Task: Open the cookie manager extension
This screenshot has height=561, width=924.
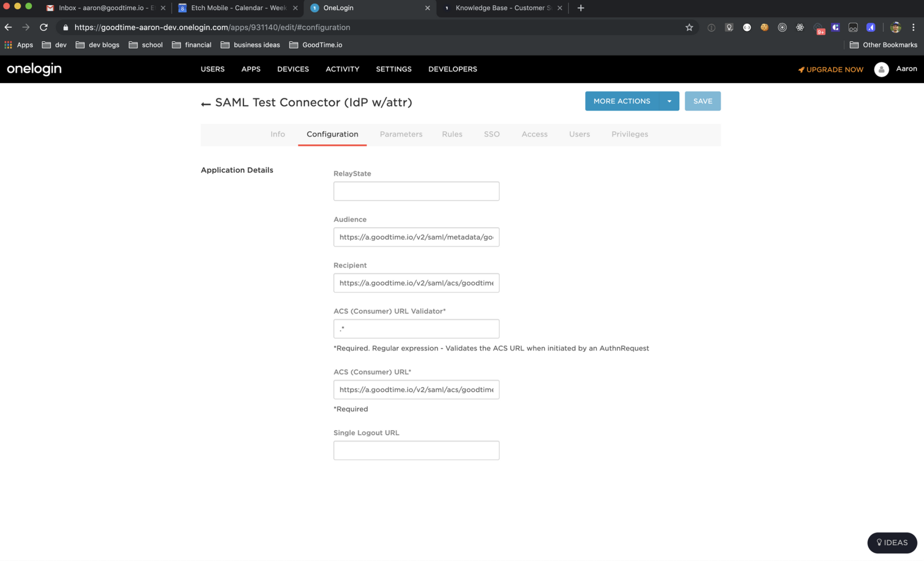Action: tap(764, 27)
